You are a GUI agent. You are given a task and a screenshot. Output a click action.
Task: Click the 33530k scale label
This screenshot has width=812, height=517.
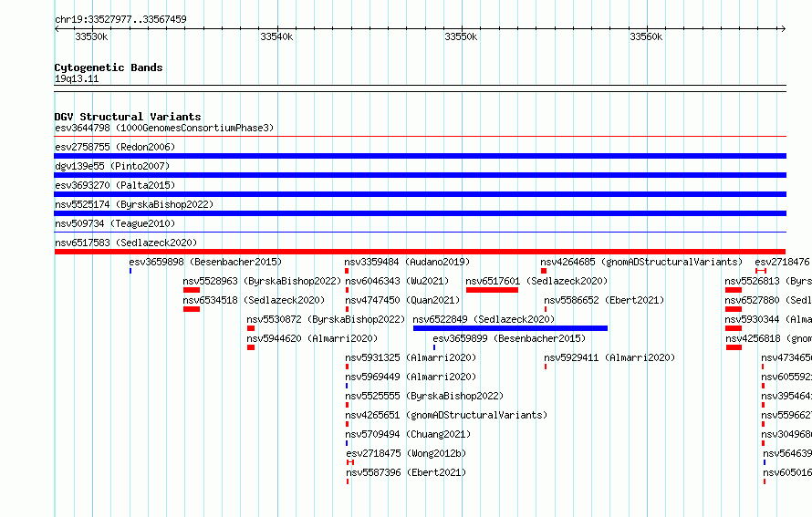(91, 36)
